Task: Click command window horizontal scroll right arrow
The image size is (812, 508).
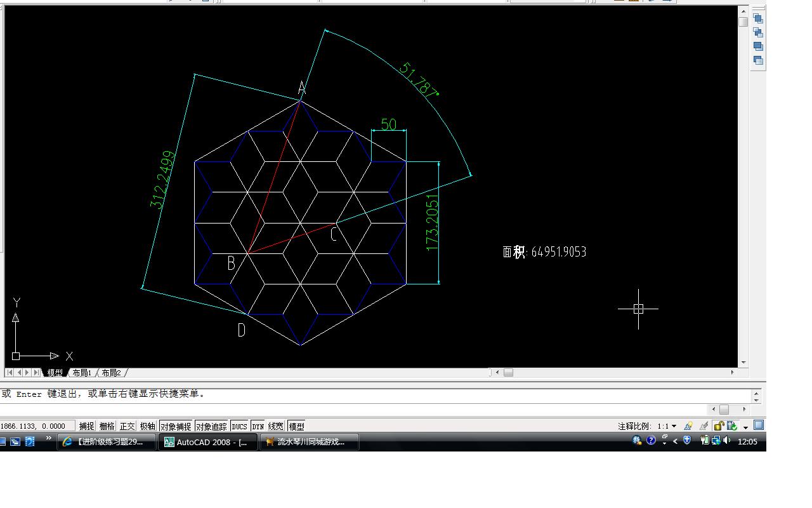Action: pyautogui.click(x=745, y=410)
